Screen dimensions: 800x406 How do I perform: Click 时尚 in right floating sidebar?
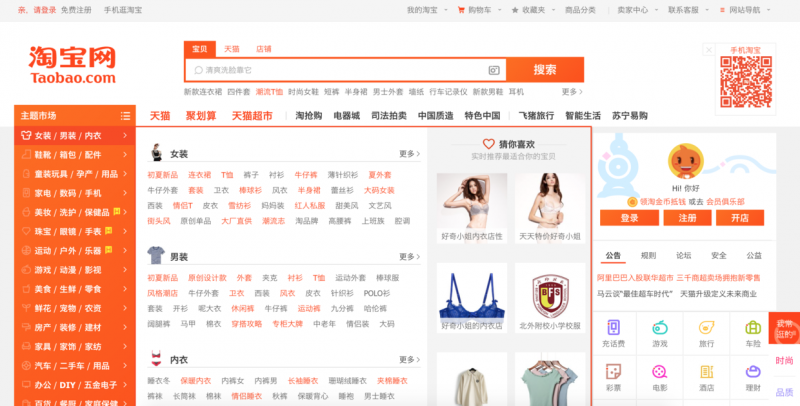pyautogui.click(x=784, y=361)
